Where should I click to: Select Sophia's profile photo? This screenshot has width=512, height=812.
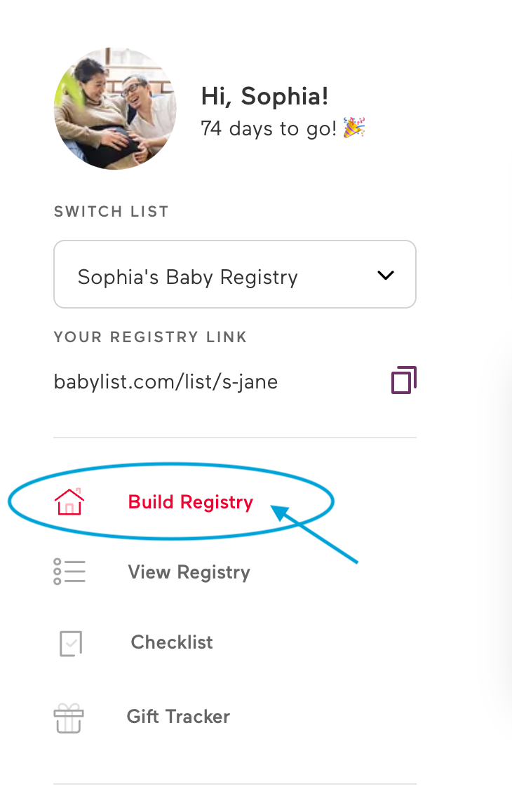pyautogui.click(x=115, y=109)
